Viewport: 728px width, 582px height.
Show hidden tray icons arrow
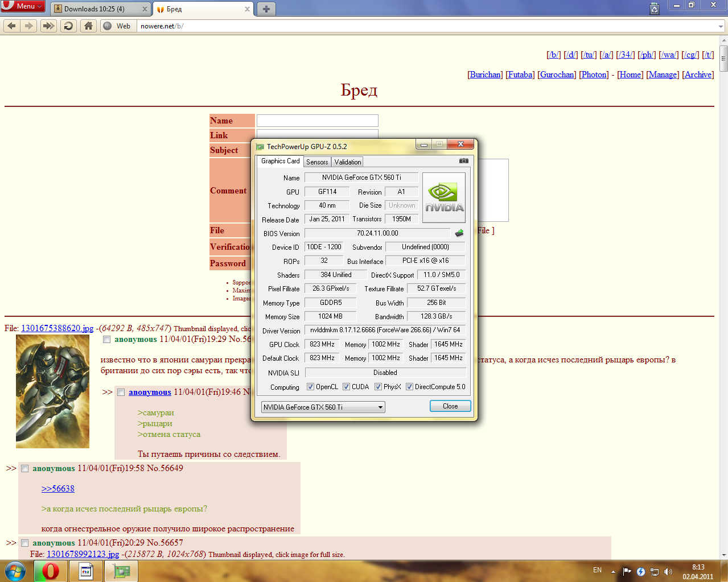[x=613, y=572]
